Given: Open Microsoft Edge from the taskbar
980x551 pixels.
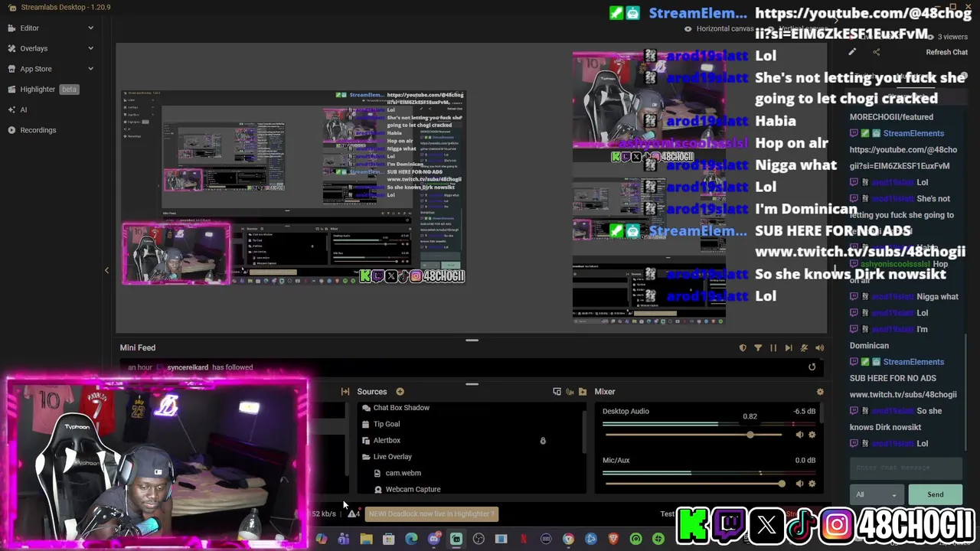Looking at the screenshot, I should pos(411,540).
